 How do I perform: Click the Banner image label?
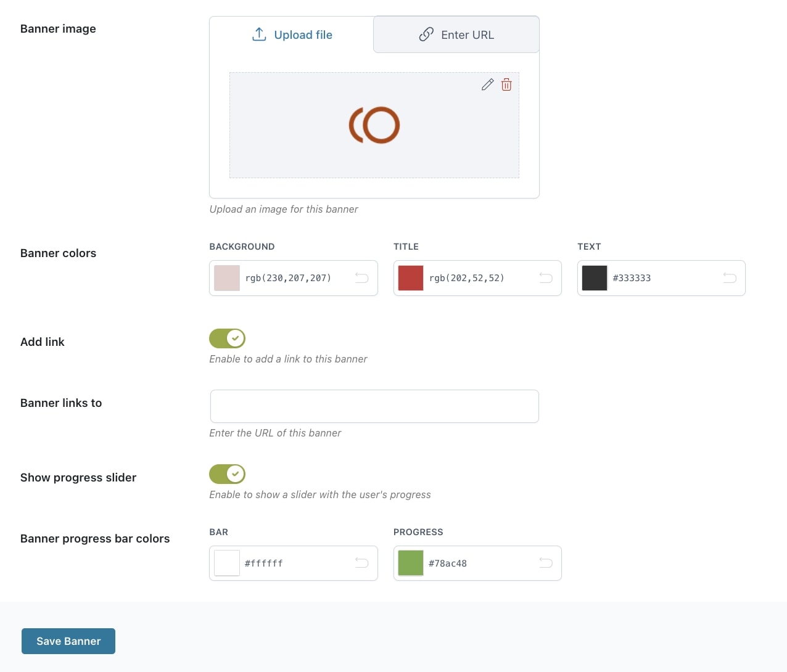tap(58, 29)
